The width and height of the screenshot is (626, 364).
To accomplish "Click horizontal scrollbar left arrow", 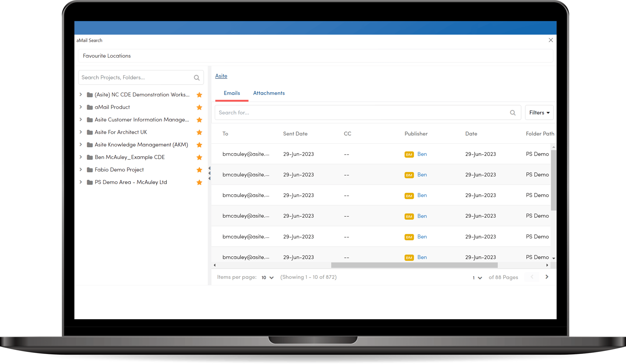I will pyautogui.click(x=214, y=265).
